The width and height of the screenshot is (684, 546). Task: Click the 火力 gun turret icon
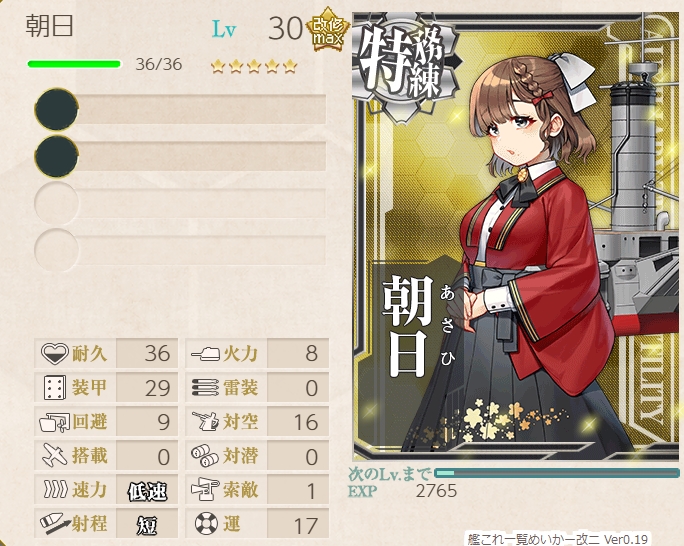click(205, 353)
